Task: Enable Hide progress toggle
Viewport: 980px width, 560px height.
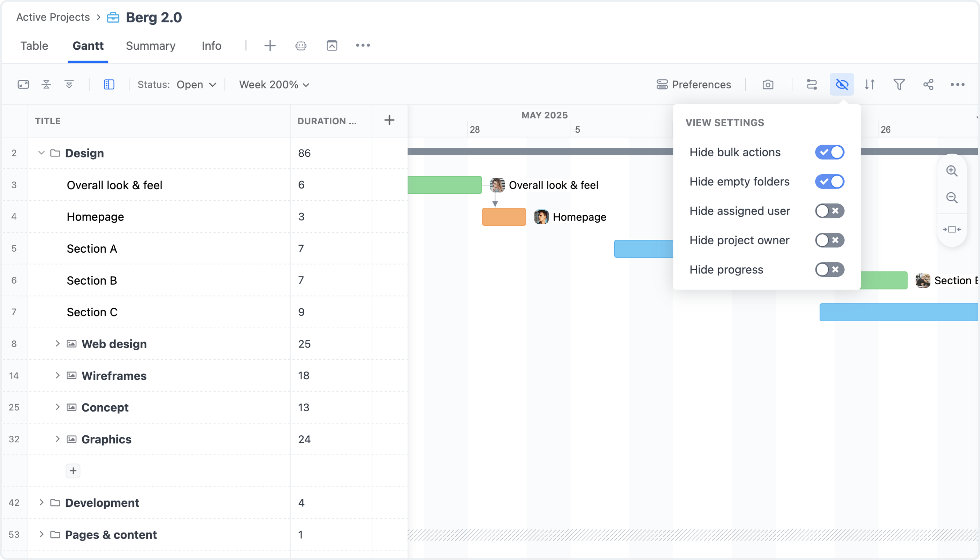Action: coord(829,269)
